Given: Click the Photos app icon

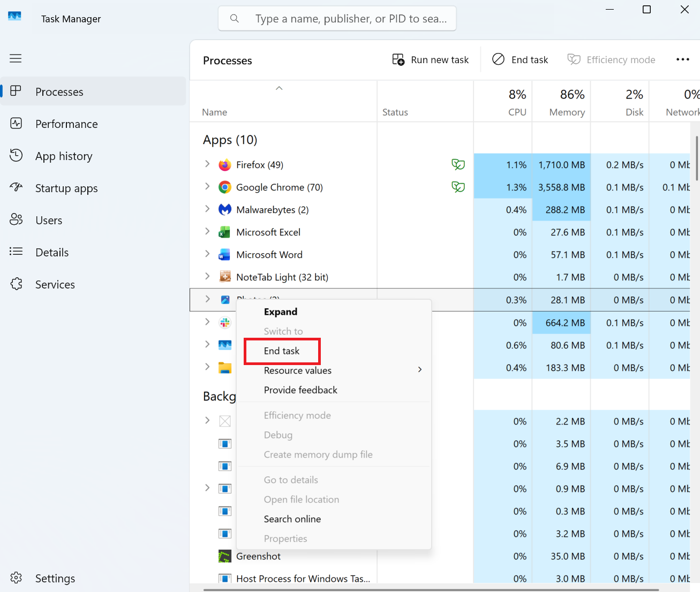Looking at the screenshot, I should (x=225, y=300).
